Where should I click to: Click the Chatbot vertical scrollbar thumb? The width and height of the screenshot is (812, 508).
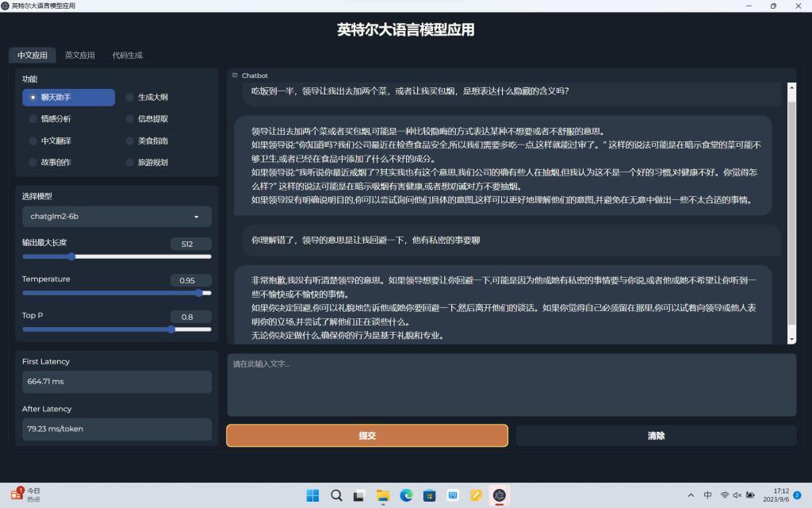pos(791,213)
